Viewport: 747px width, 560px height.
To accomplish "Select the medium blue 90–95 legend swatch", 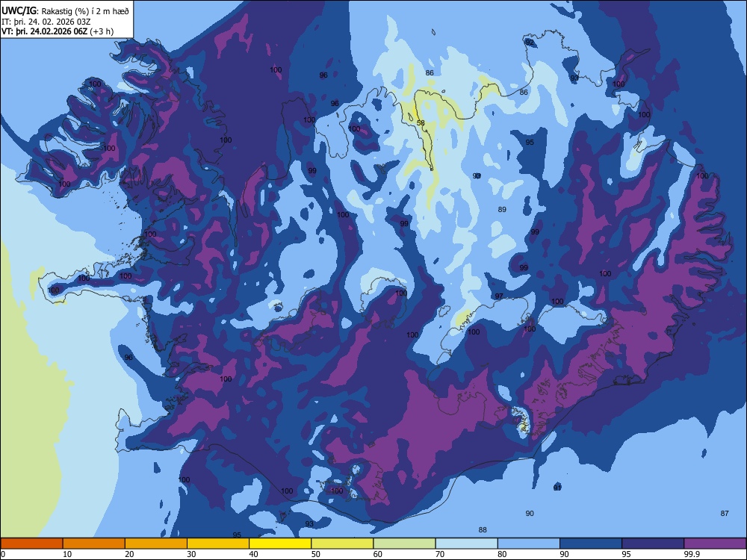I will point(591,544).
